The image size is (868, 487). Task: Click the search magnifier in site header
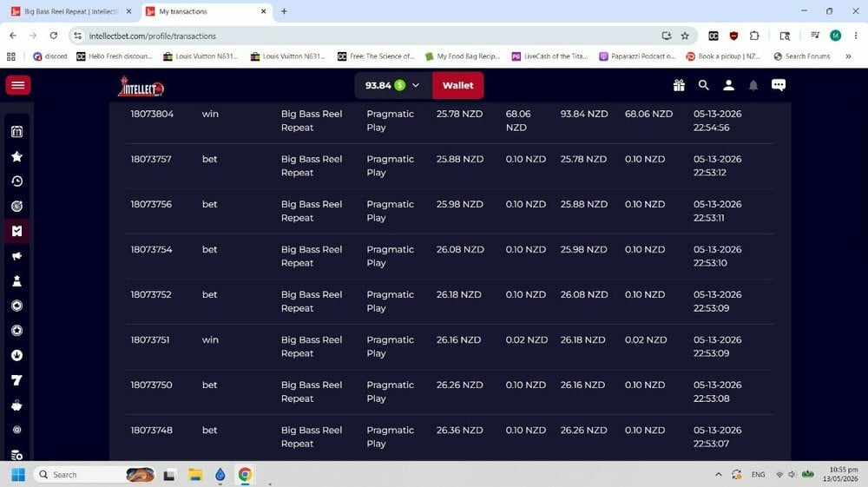coord(704,85)
